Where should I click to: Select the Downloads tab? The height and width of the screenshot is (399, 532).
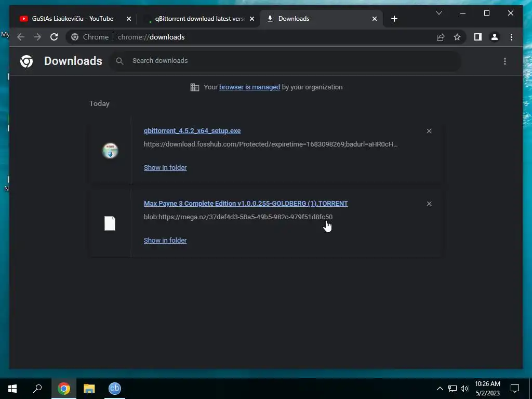tap(321, 19)
